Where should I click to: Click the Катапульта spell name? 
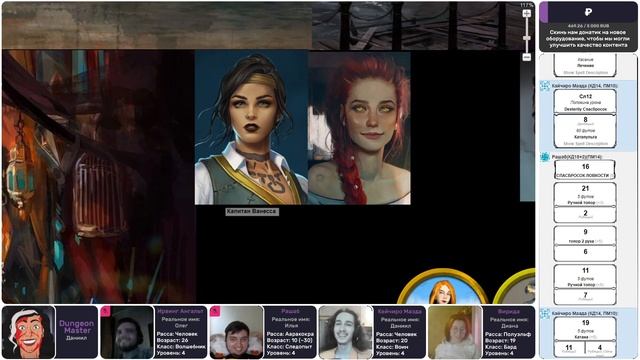pyautogui.click(x=585, y=137)
